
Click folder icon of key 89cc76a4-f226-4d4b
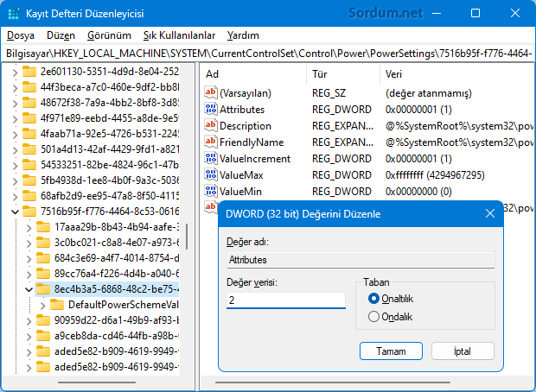(x=43, y=274)
